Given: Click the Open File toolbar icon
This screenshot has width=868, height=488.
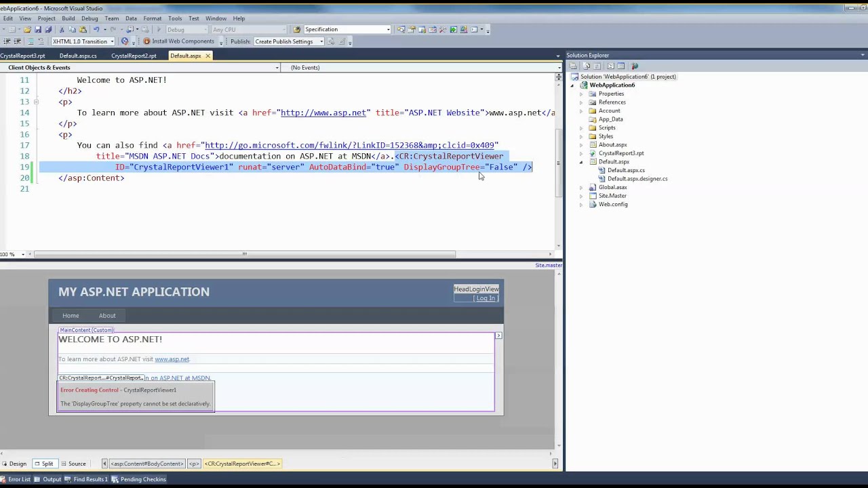Looking at the screenshot, I should (x=27, y=30).
